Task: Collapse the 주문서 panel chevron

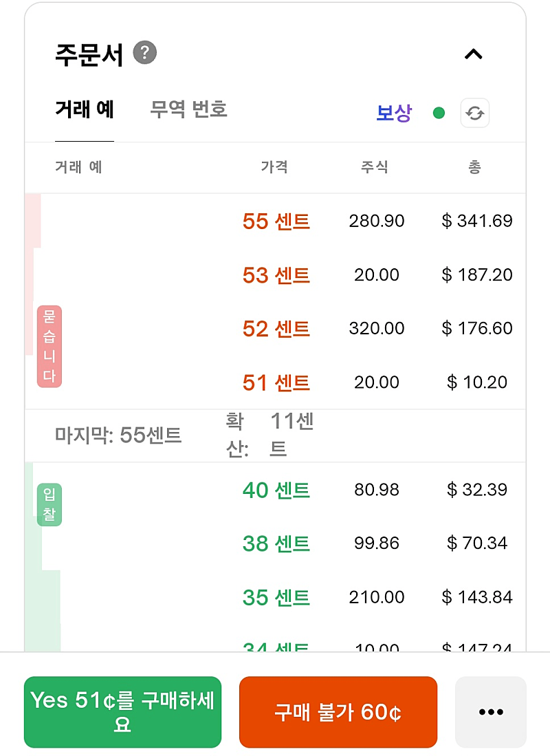Action: click(x=473, y=54)
